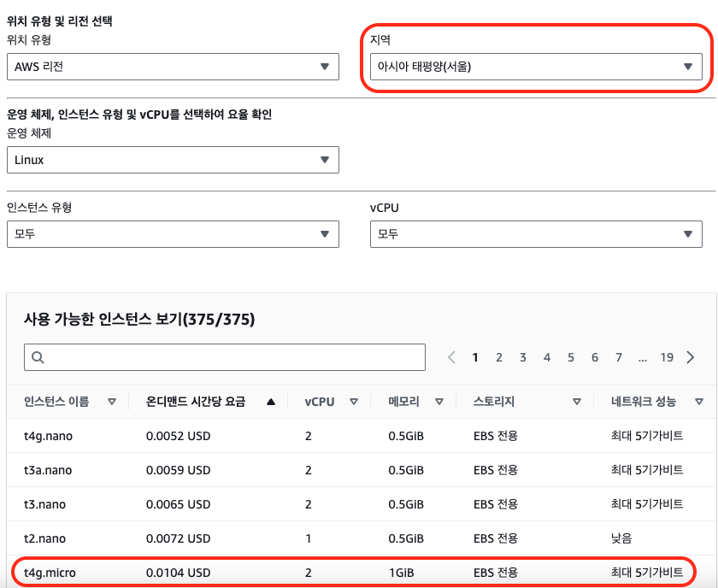Open the 운영 체제 dropdown showing Linux

coord(173,160)
